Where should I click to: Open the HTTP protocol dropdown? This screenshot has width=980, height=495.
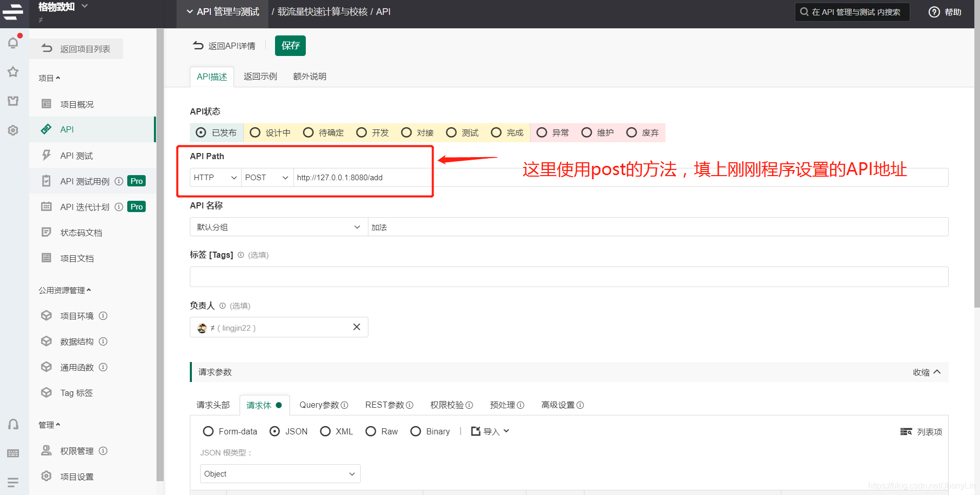point(215,178)
